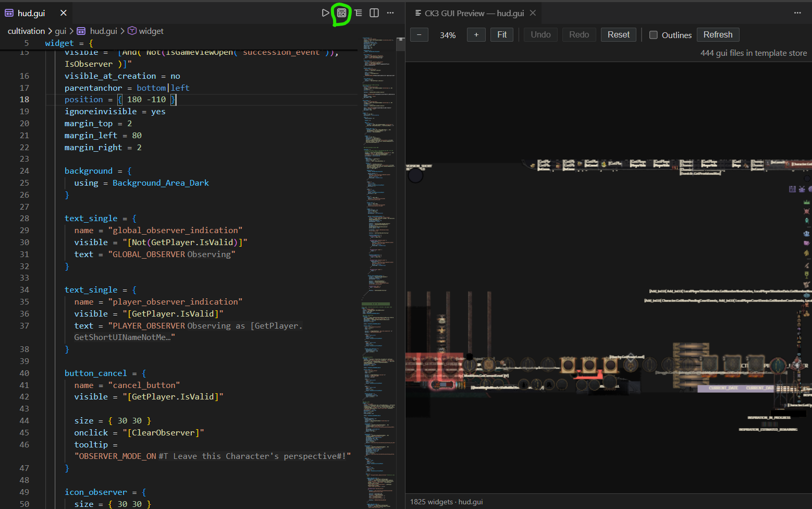Viewport: 812px width, 509px height.
Task: Click line number 18 in gutter
Action: [x=24, y=100]
